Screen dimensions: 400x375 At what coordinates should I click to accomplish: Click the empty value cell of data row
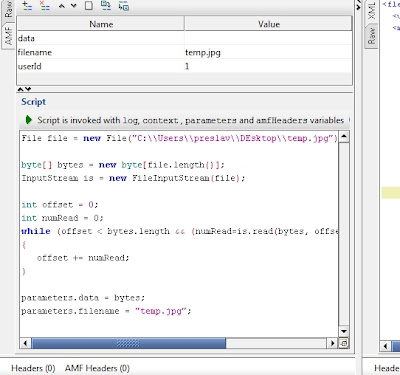268,38
